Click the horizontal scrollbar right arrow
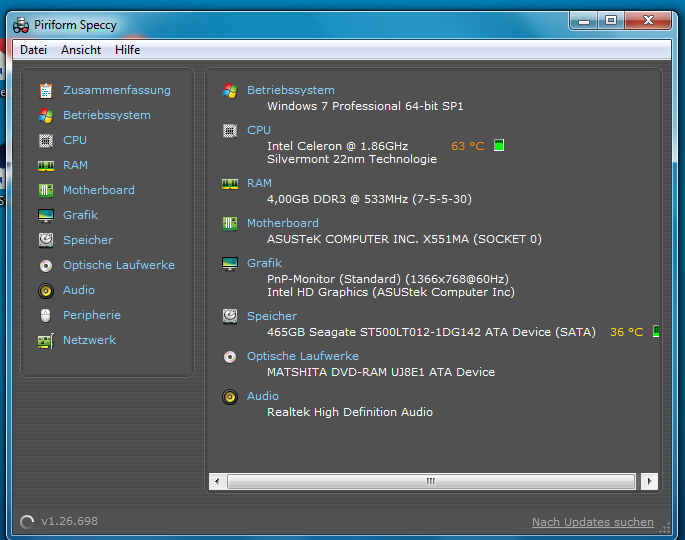Screen dimensions: 685x540 [x=648, y=481]
